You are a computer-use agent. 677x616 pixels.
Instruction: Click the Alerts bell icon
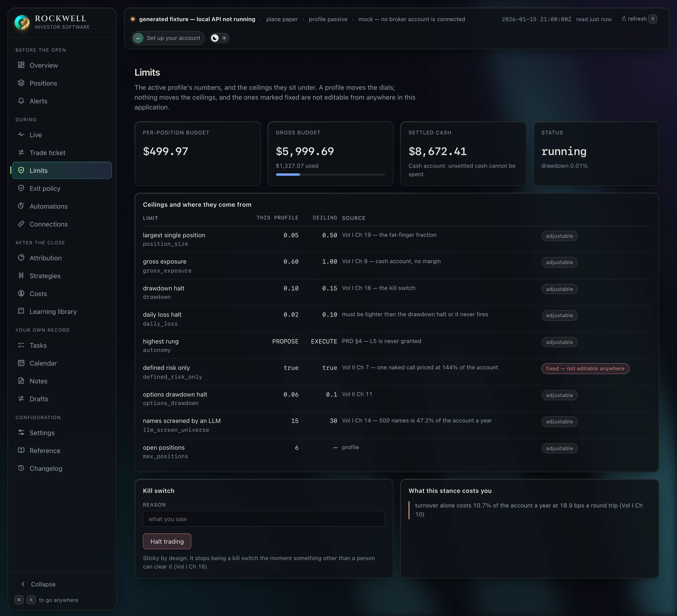pyautogui.click(x=21, y=101)
